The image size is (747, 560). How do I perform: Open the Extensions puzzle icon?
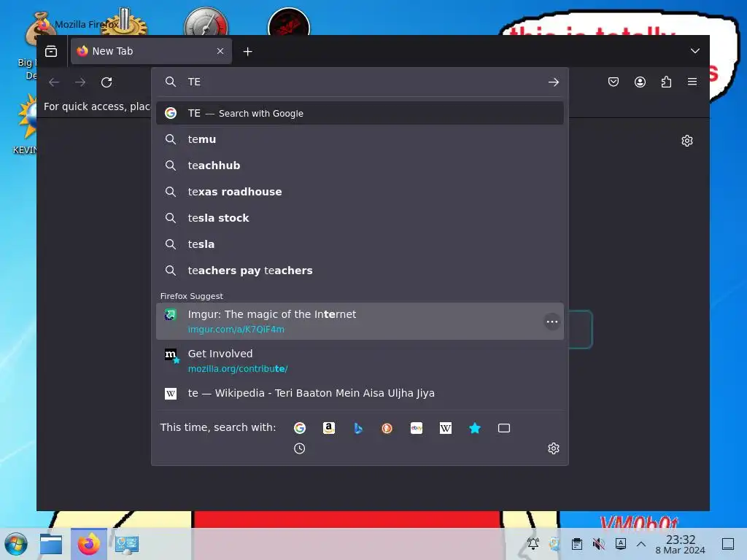pyautogui.click(x=666, y=82)
